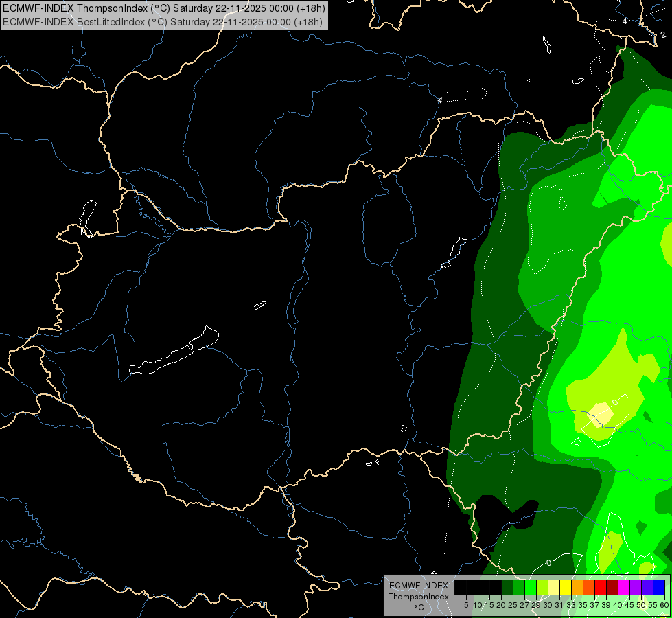The width and height of the screenshot is (672, 618).
Task: Select the dark green 20–25 legend swatch
Action: (507, 587)
